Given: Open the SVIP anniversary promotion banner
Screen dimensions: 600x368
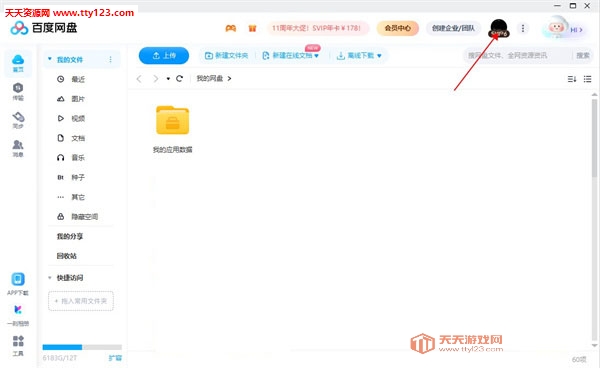Looking at the screenshot, I should coord(317,28).
